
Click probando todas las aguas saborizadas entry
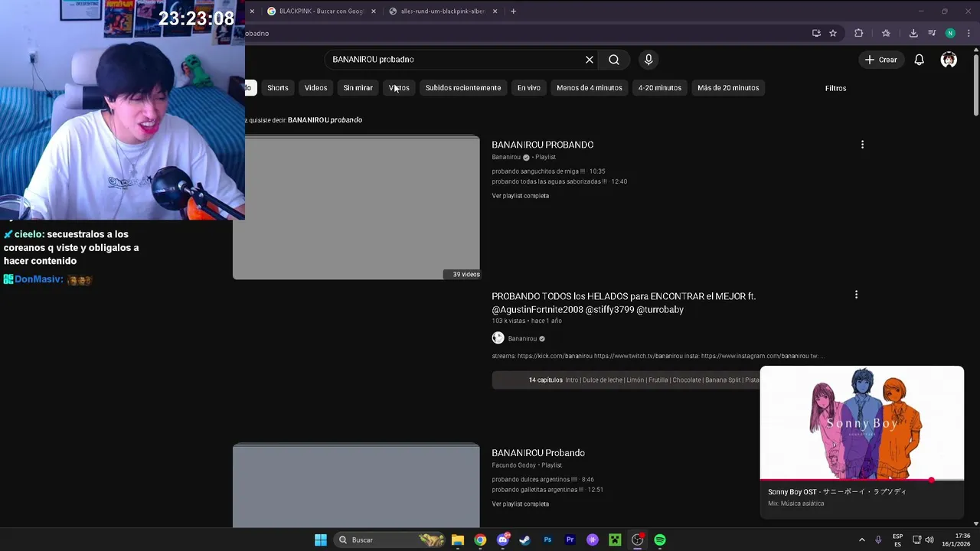coord(559,182)
